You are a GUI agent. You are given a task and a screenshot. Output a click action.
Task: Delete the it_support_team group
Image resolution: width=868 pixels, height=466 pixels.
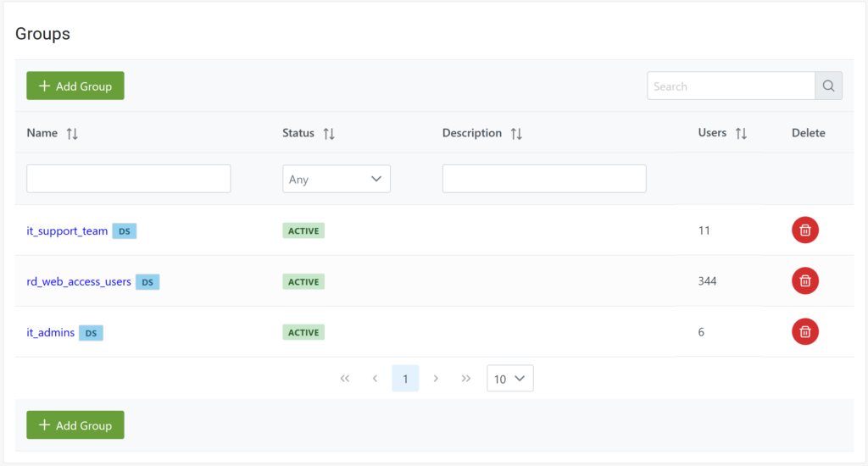(804, 230)
